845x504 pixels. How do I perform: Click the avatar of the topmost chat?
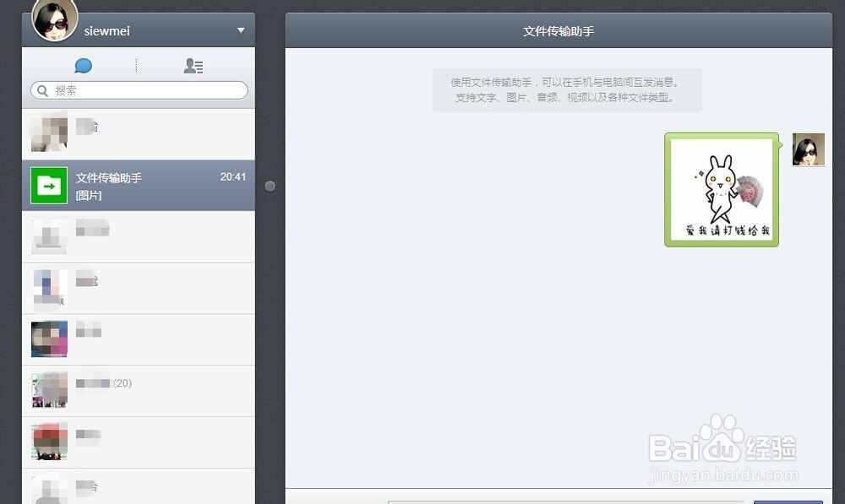[48, 133]
